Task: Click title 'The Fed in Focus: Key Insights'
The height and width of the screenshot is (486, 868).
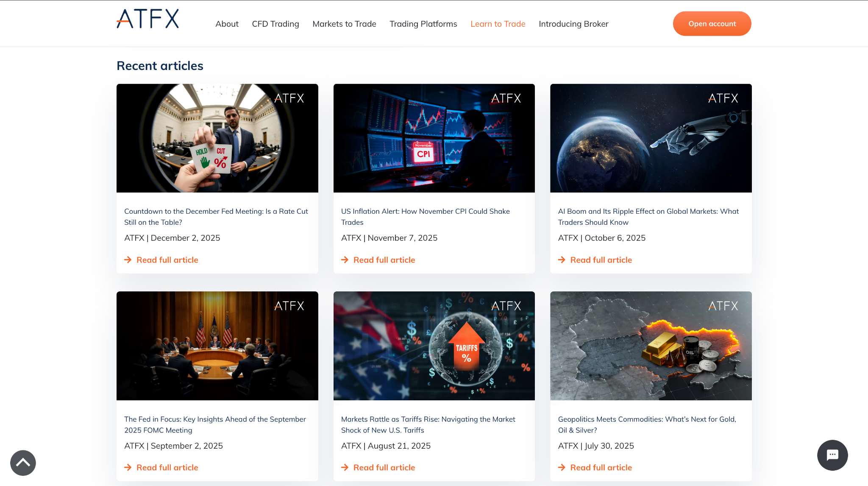Action: point(215,425)
